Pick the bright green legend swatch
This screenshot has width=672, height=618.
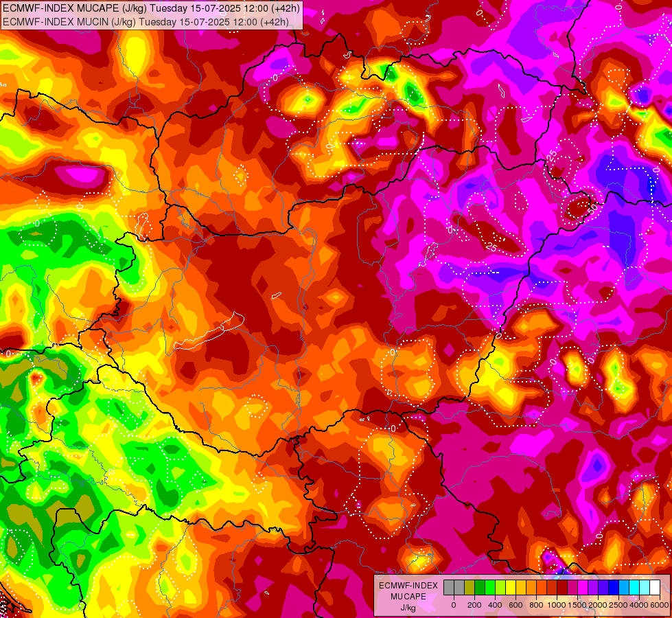pos(490,587)
